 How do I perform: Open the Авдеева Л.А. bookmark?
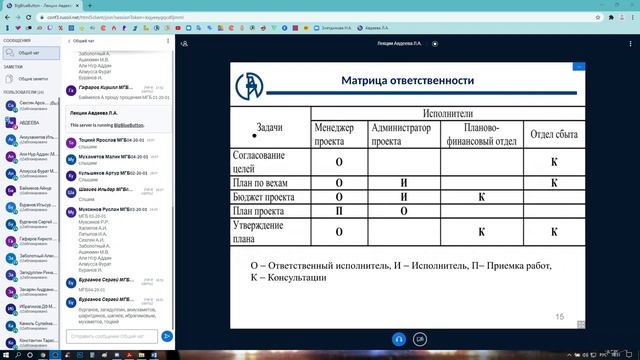[373, 28]
